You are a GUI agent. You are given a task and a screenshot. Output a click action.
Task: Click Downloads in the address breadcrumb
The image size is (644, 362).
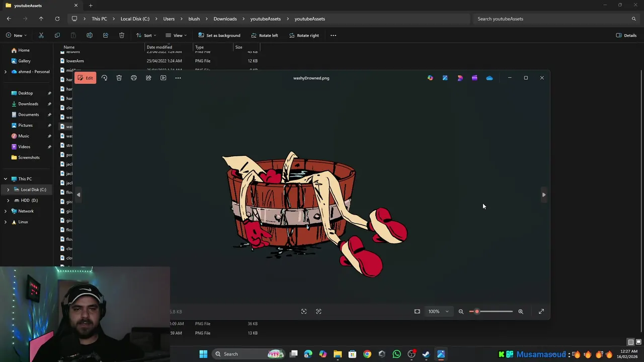click(225, 19)
